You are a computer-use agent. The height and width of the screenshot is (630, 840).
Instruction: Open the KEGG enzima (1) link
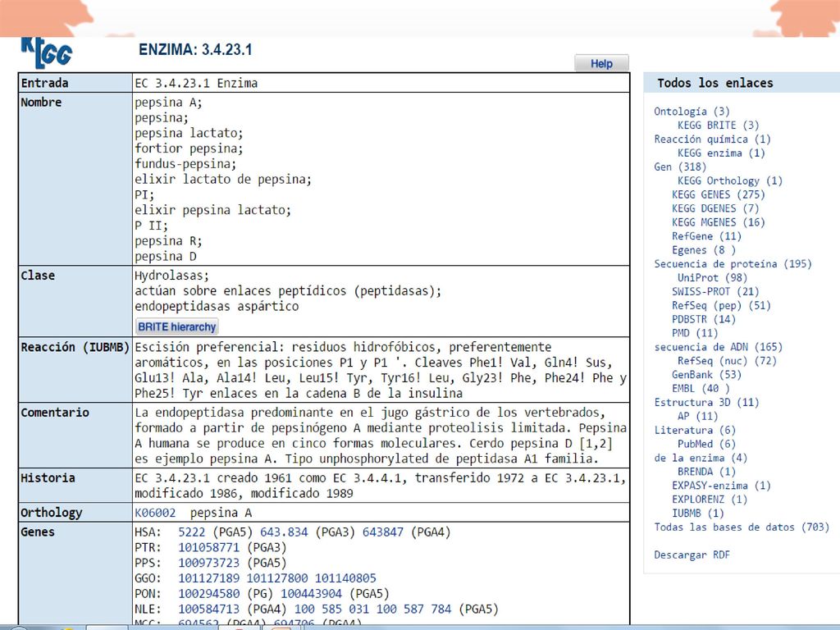(721, 153)
